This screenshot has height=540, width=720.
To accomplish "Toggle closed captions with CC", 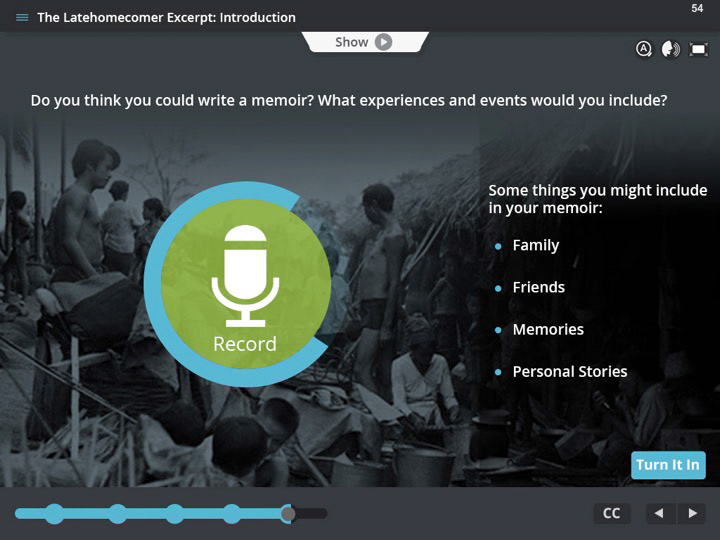I will coord(612,513).
